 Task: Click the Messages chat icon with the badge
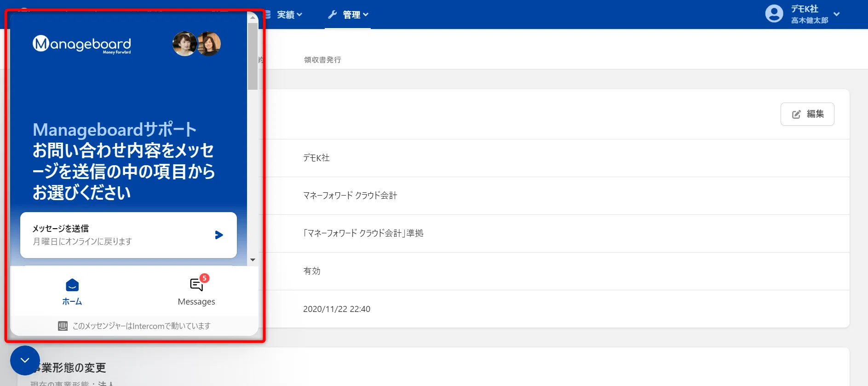point(197,285)
